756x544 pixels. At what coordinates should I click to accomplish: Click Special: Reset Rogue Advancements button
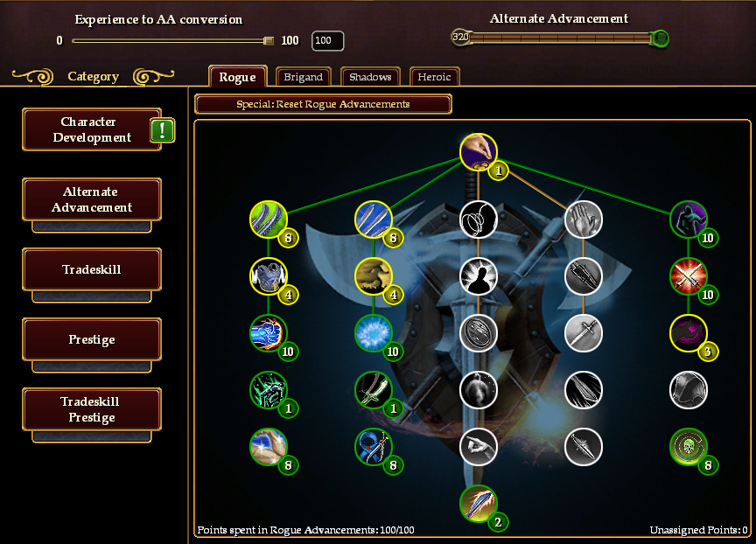[323, 104]
